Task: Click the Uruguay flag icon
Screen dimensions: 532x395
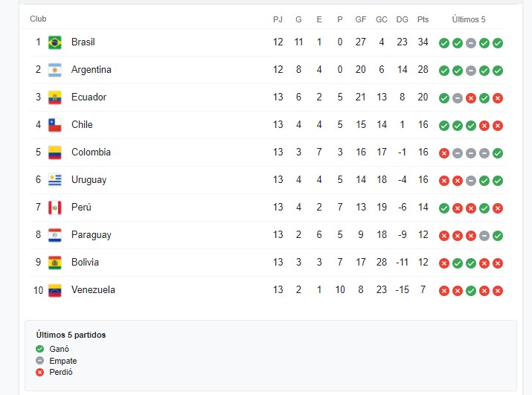Action: (54, 180)
